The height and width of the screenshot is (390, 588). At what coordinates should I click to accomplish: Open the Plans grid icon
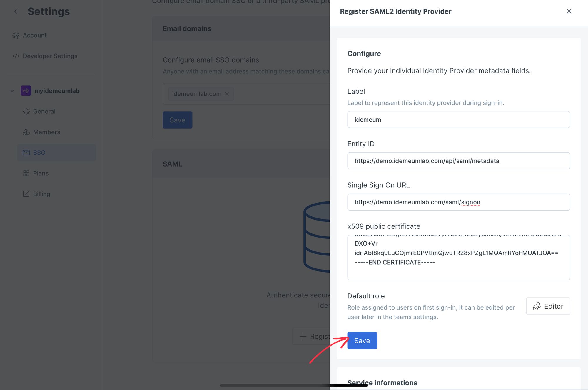(26, 173)
